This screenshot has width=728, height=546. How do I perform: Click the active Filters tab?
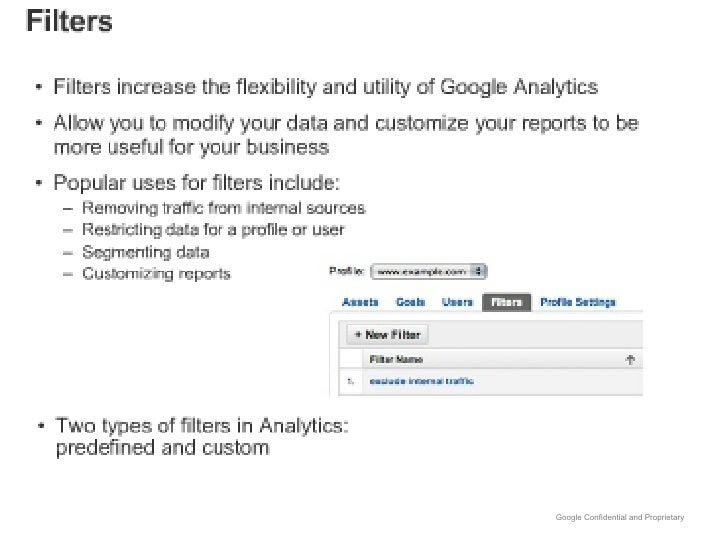[507, 302]
